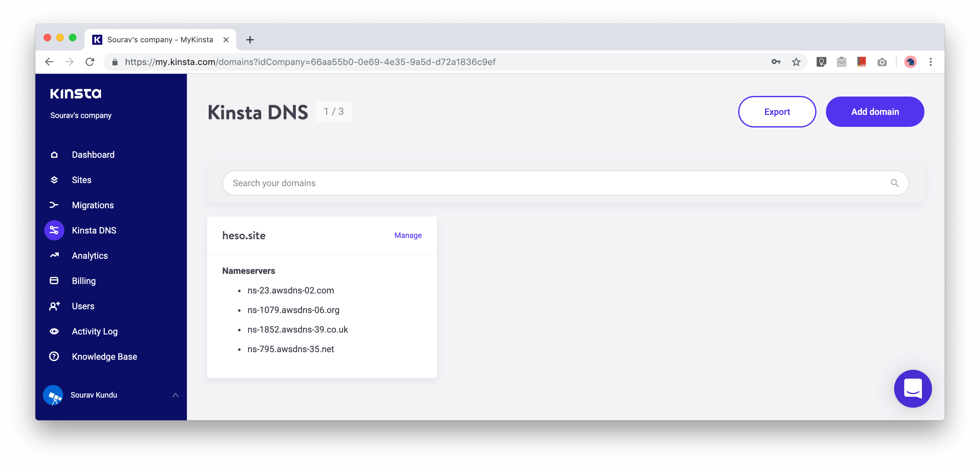Open the Manage link for heso.site
980x467 pixels.
pyautogui.click(x=408, y=235)
